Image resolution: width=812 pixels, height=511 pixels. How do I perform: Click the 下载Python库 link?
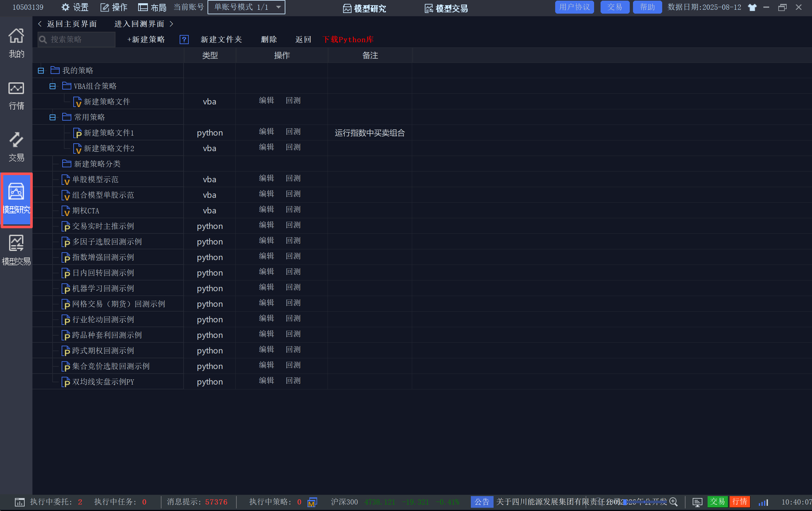point(348,40)
